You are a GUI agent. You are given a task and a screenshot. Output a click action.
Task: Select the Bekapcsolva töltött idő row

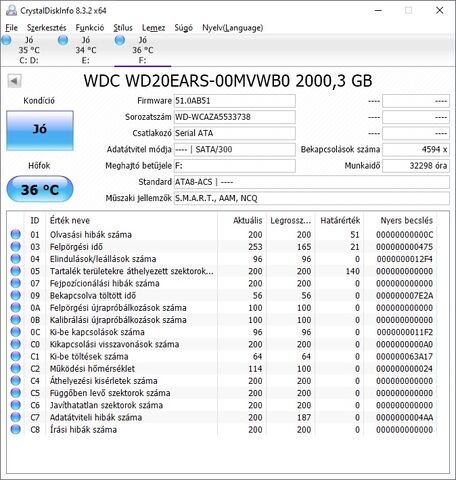(x=222, y=295)
